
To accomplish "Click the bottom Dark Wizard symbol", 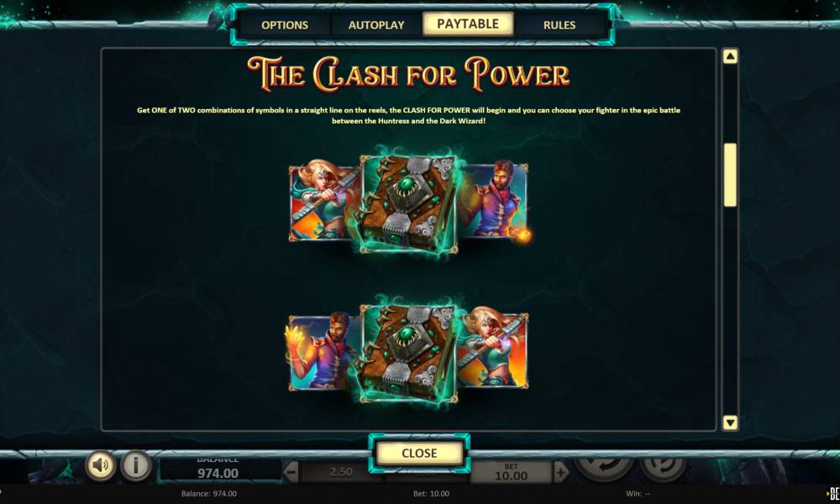I will pyautogui.click(x=323, y=351).
